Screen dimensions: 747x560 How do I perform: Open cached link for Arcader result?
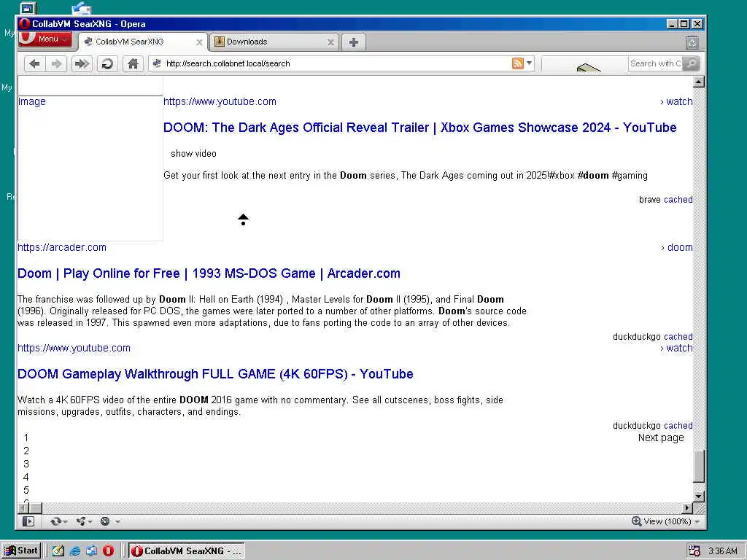click(678, 337)
